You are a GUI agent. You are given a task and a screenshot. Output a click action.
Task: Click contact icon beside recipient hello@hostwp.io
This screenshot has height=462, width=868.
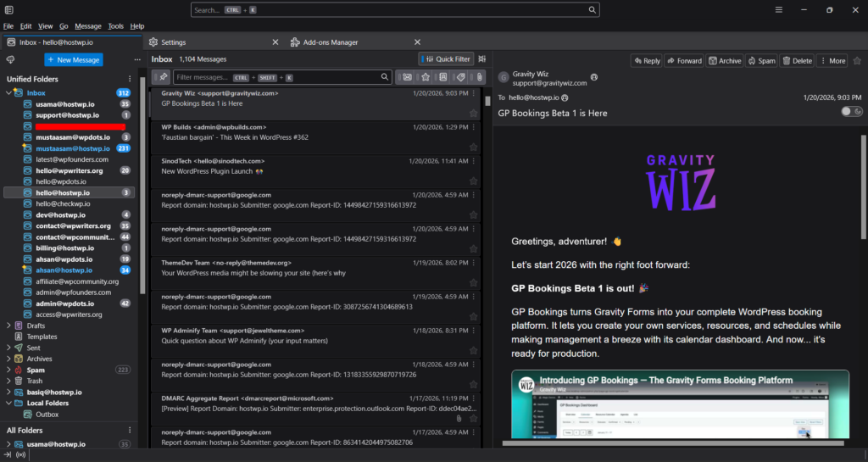click(565, 98)
